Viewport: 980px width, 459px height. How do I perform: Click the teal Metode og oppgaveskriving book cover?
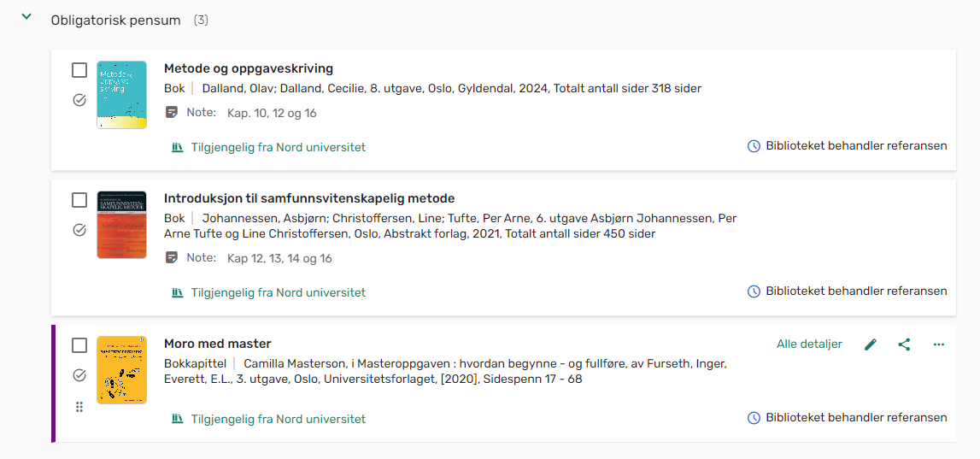(x=122, y=95)
